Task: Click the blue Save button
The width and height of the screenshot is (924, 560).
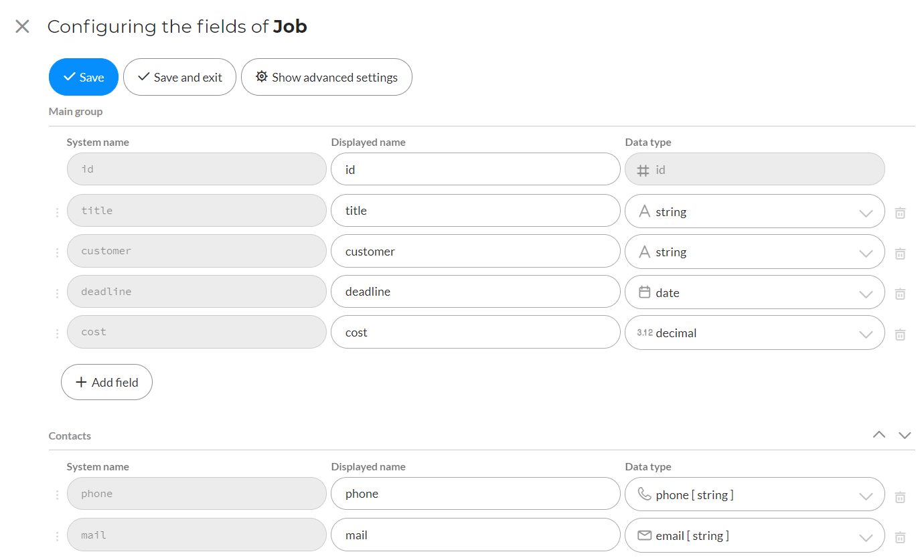Action: click(x=84, y=77)
